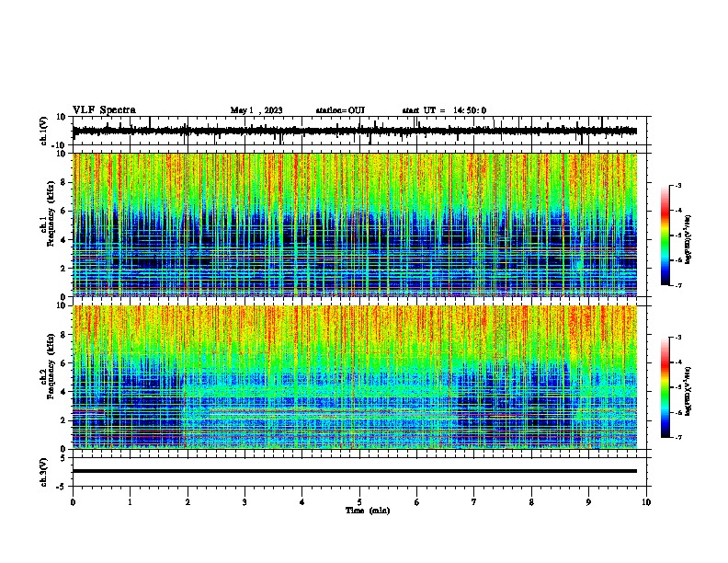Click the ch.1 spectrogram plot
Viewport: 728px width, 563px height.
pos(355,224)
